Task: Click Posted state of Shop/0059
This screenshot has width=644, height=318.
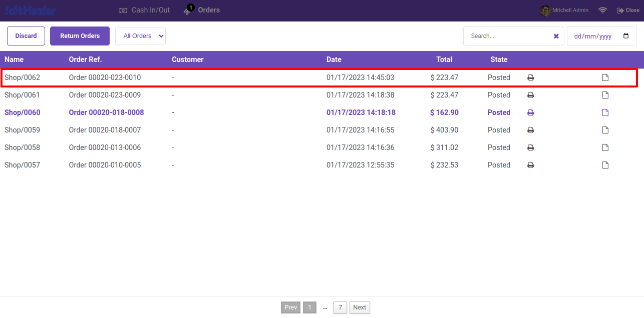Action: click(x=499, y=130)
